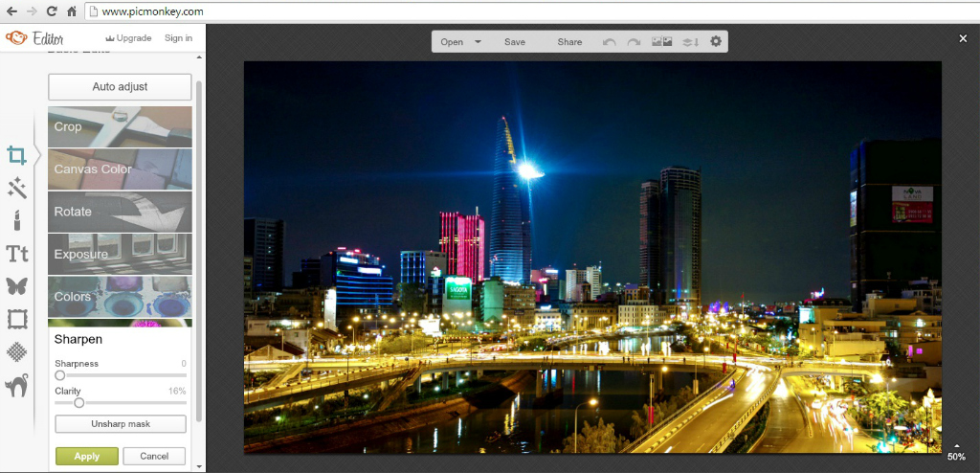Click the PicMonkey monkey logo
Viewport: 980px width, 473px height.
16,38
